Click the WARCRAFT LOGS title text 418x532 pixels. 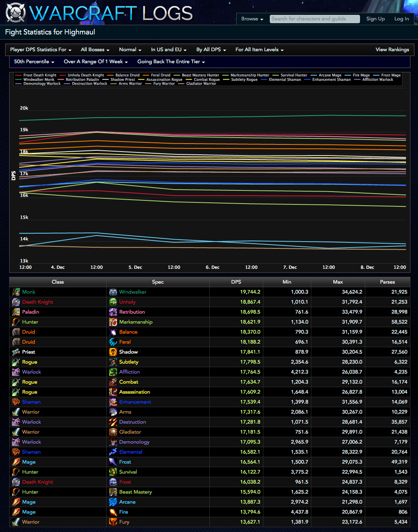pyautogui.click(x=111, y=13)
